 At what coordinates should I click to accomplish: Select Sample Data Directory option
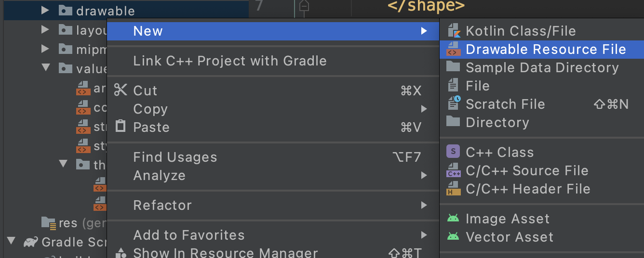(542, 67)
